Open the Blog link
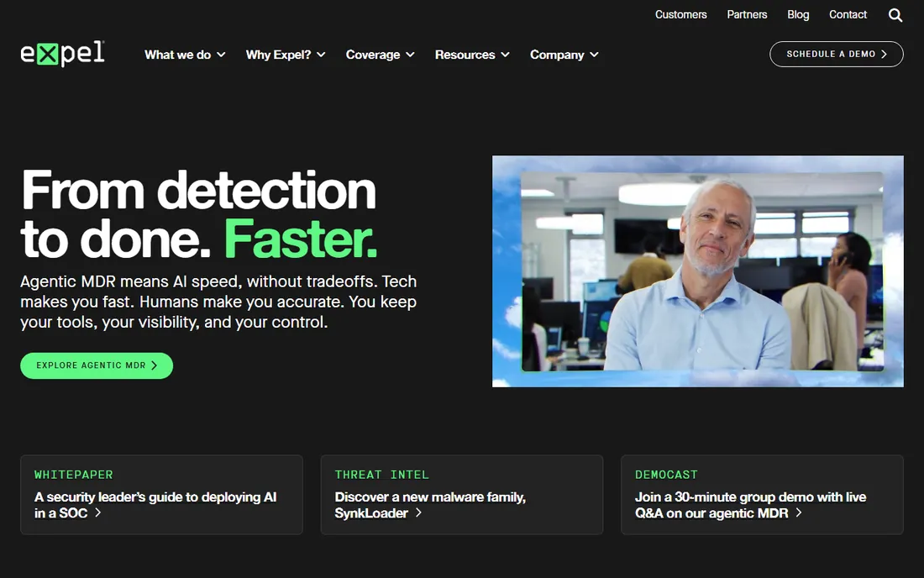The height and width of the screenshot is (578, 924). tap(798, 15)
